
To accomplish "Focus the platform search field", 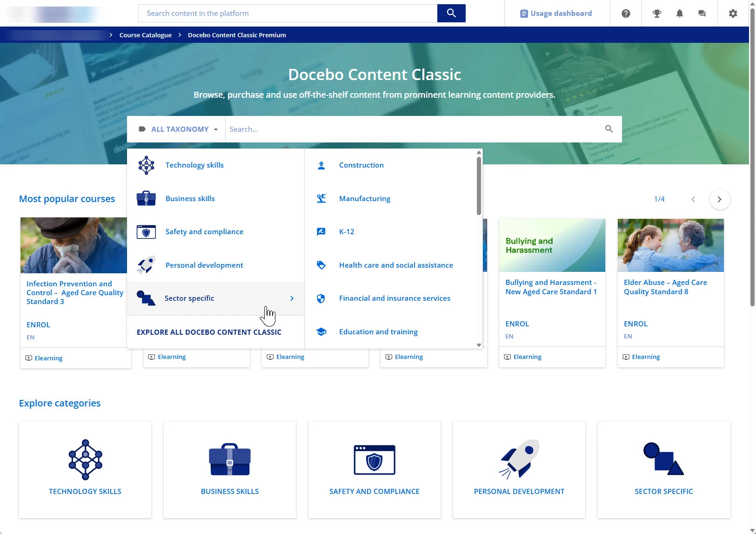I will [x=288, y=14].
